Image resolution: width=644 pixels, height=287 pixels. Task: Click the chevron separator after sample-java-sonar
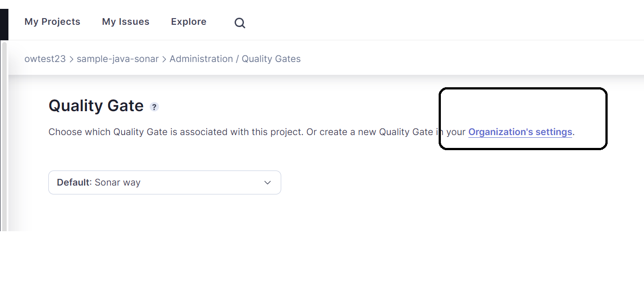pyautogui.click(x=164, y=59)
